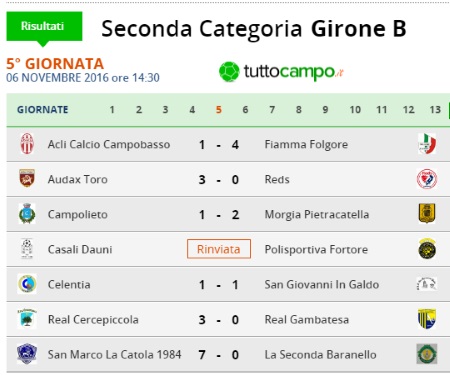Select giornata 1 in the row
This screenshot has width=450, height=377.
point(112,110)
